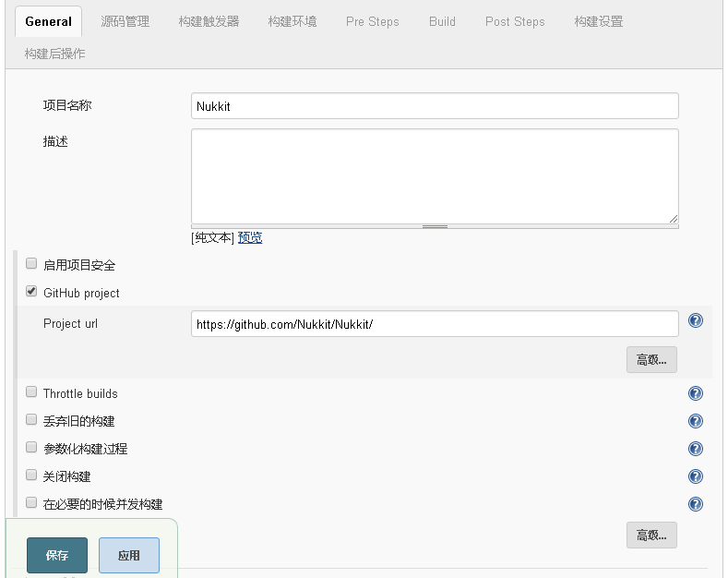
Task: Tick the 在必要的时候并发构建 checkbox
Action: 31,502
